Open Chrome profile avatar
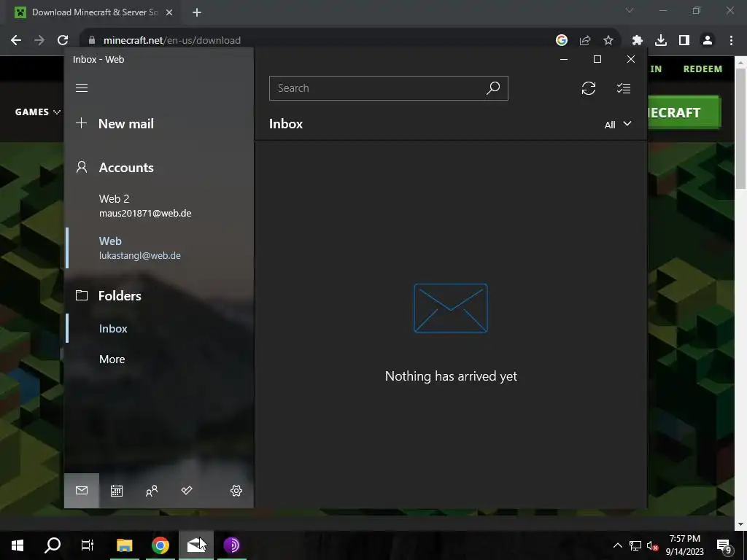 708,41
